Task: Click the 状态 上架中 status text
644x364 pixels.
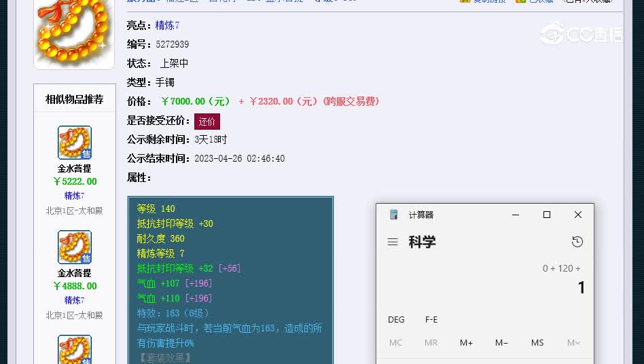Action: coord(158,63)
